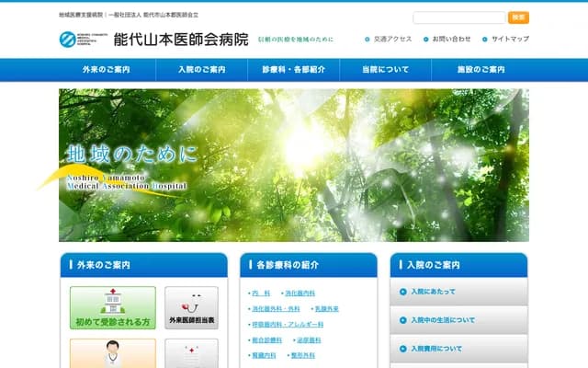The height and width of the screenshot is (368, 588).
Task: Click the hospital logo emblem in the header
Action: click(x=68, y=39)
